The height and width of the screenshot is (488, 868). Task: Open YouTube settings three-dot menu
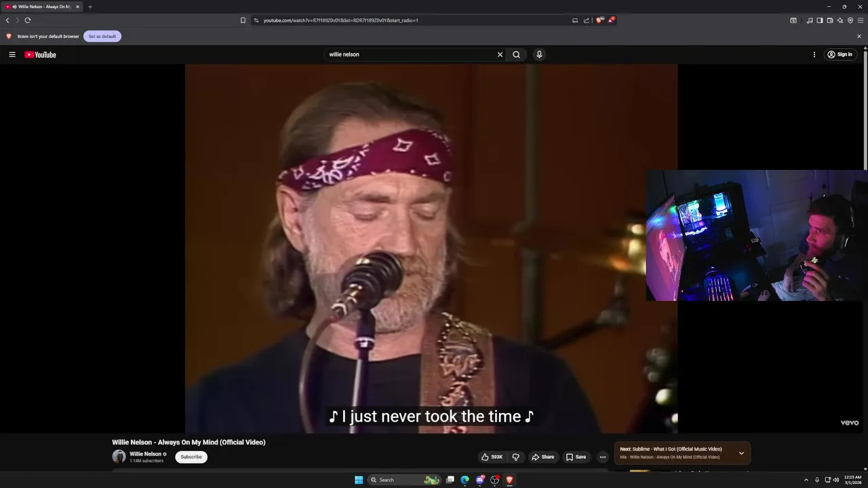[814, 54]
